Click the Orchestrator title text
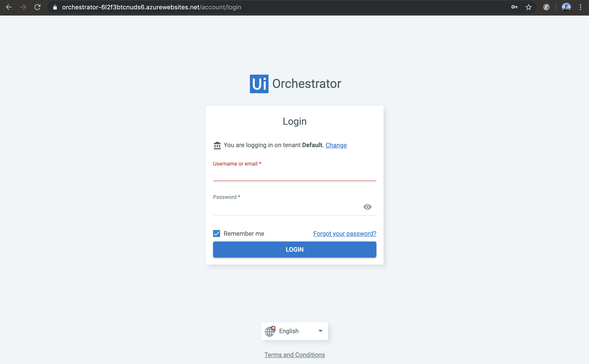 pyautogui.click(x=307, y=84)
